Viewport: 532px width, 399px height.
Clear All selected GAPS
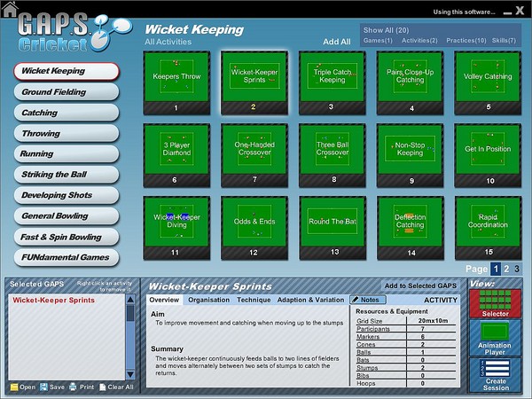coord(117,387)
